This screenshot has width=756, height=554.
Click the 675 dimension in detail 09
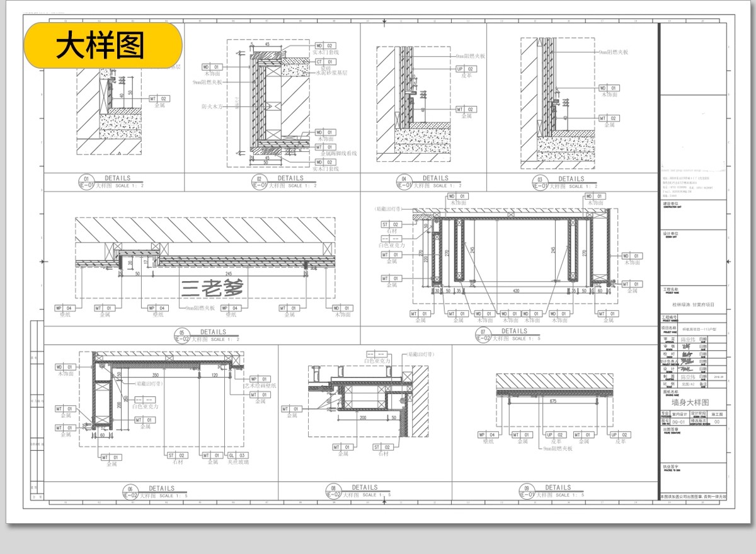coord(553,401)
